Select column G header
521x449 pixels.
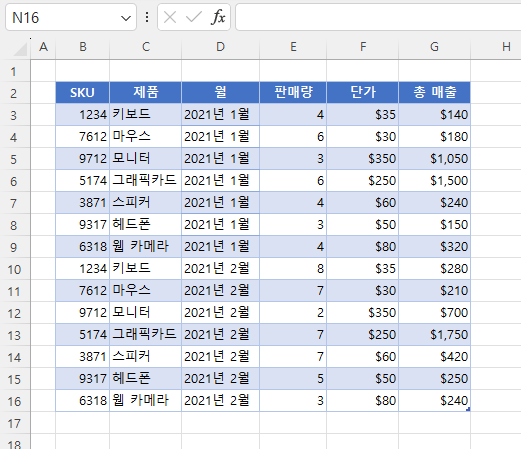click(x=434, y=47)
